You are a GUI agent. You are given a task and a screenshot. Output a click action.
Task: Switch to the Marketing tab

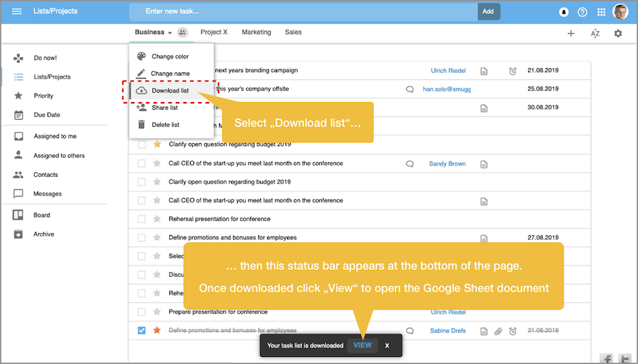point(257,32)
